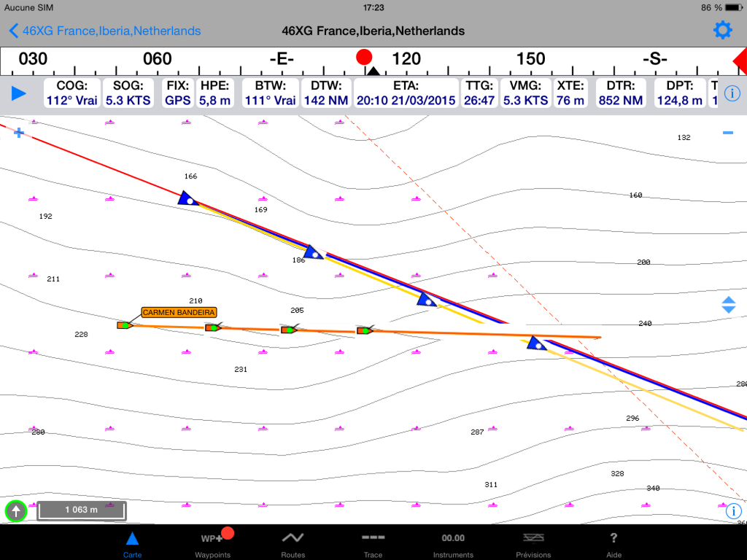Tap the VMG 5.3 KTS data field

(525, 93)
